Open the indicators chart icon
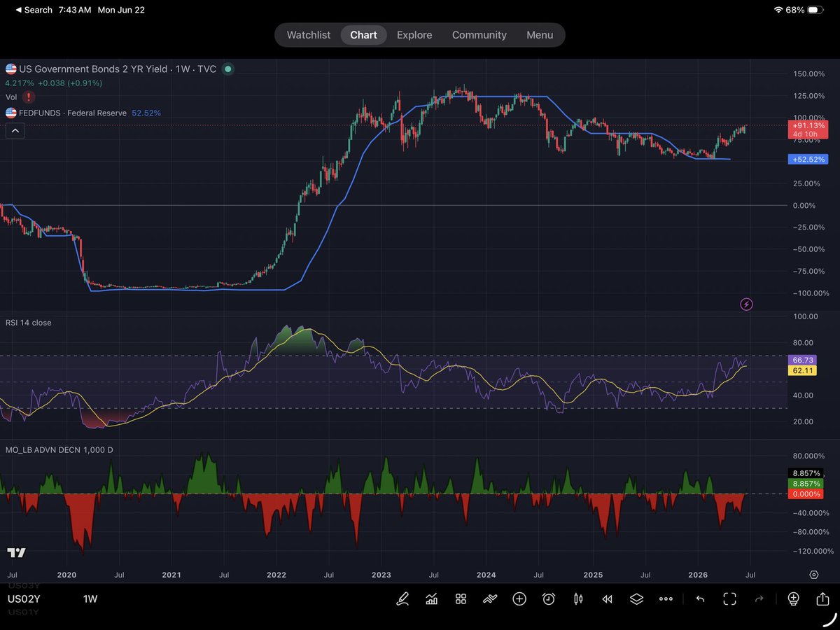 point(432,598)
